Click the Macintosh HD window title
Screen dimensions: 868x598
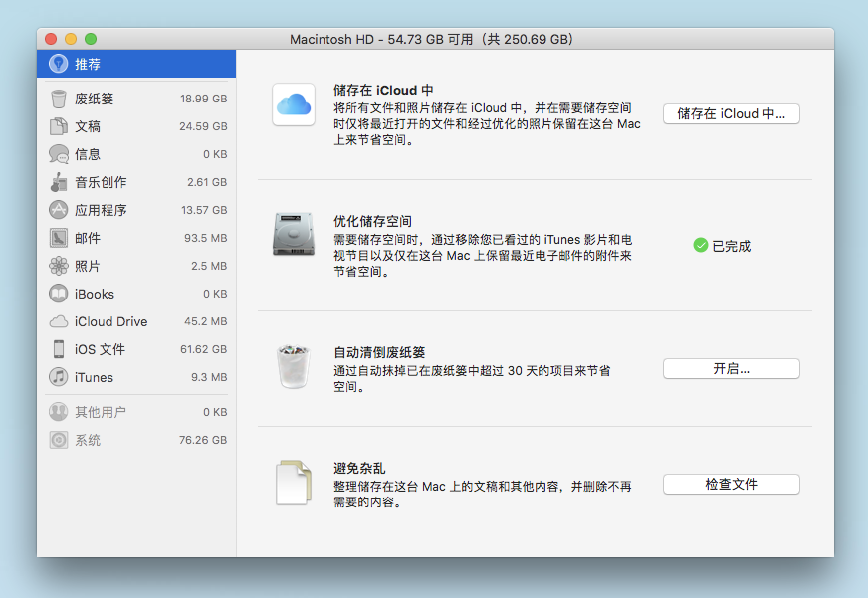click(432, 39)
